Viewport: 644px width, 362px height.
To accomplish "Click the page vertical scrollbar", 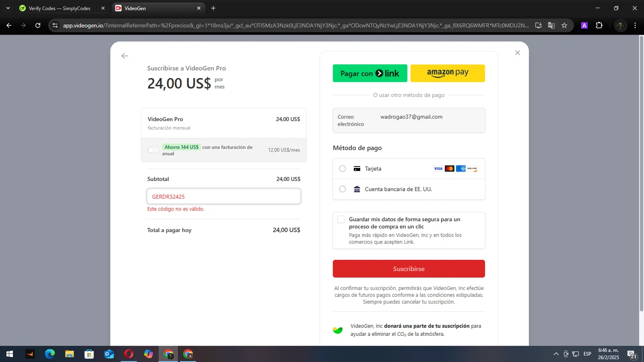I will pos(641,174).
